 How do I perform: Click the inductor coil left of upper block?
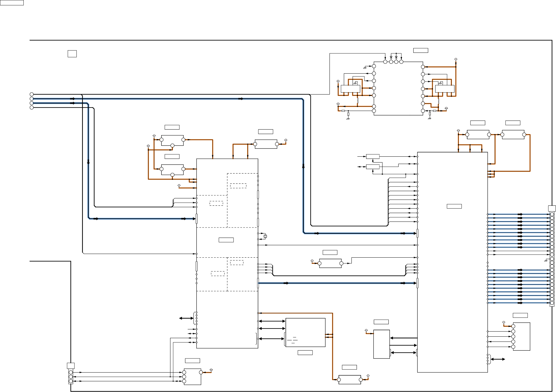358,100
